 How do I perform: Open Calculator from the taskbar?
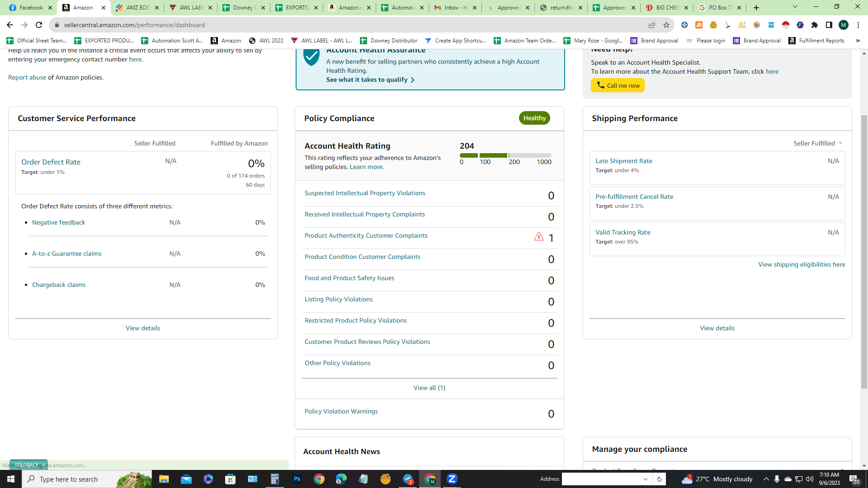click(274, 479)
